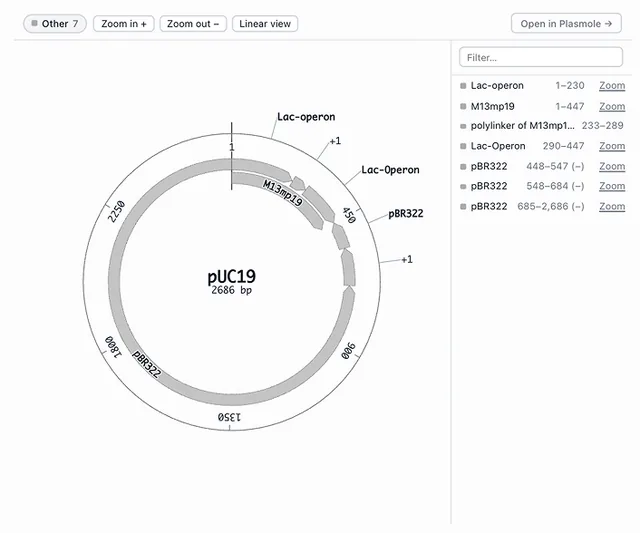Zoom to pBR322 685–2,686 feature
Screen dimensions: 640x533
[612, 207]
